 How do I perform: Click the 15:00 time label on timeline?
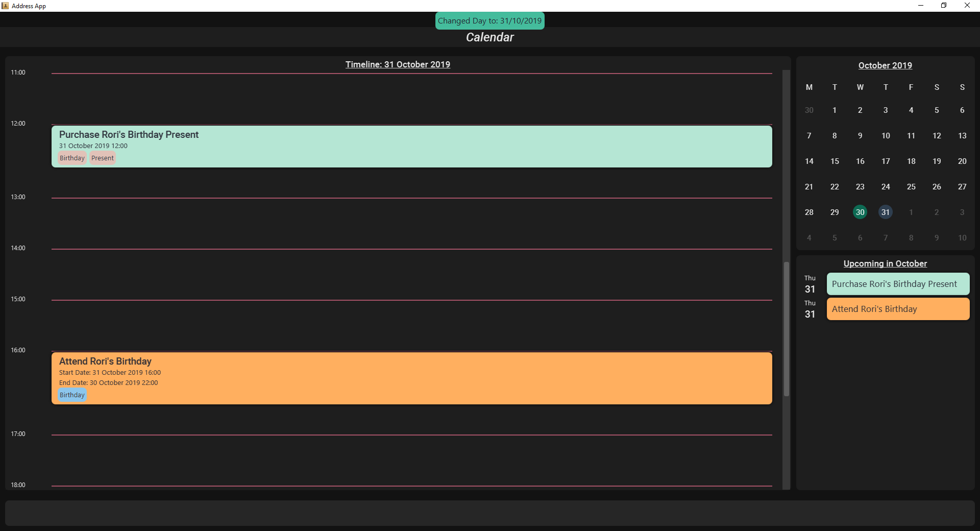[x=18, y=299]
